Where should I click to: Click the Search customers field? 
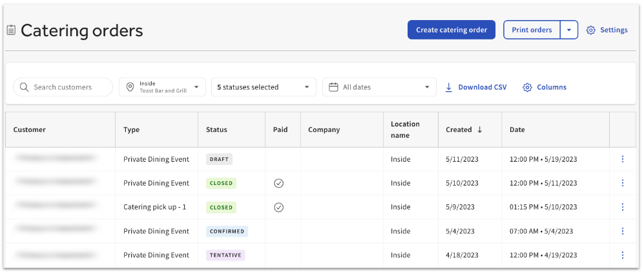63,87
